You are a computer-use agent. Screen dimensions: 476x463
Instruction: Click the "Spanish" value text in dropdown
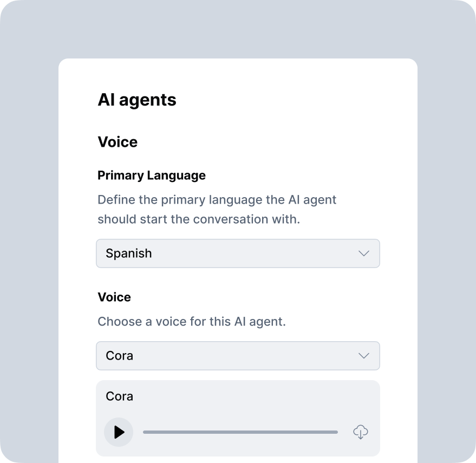(129, 253)
